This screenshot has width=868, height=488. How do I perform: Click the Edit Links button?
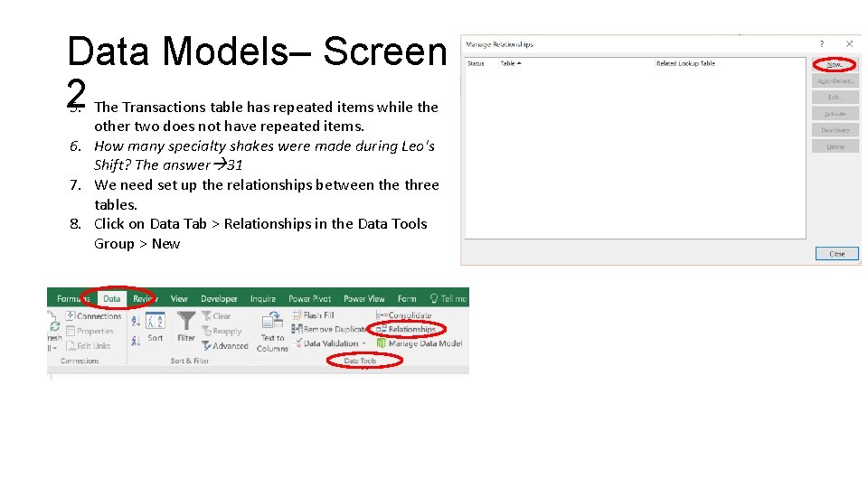coord(89,346)
